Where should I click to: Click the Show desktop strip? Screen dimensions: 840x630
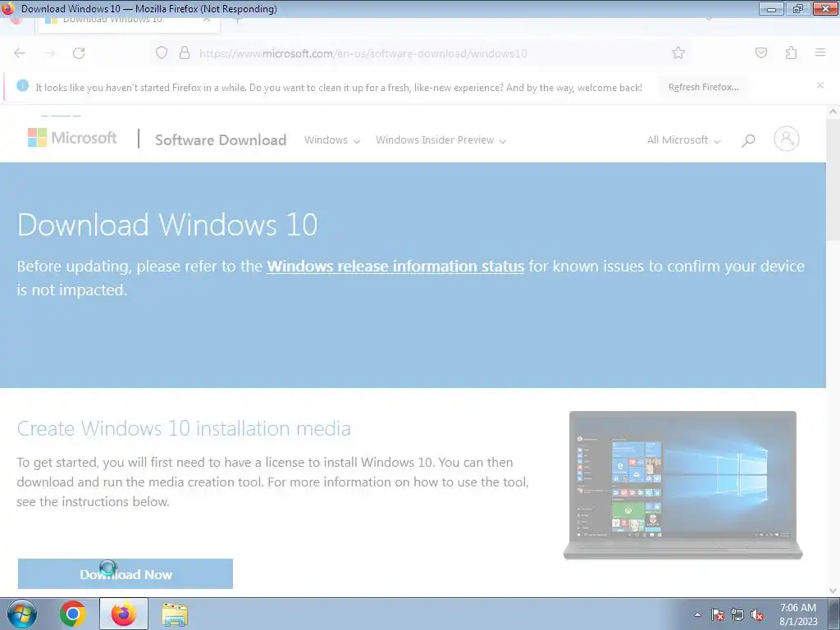(834, 614)
